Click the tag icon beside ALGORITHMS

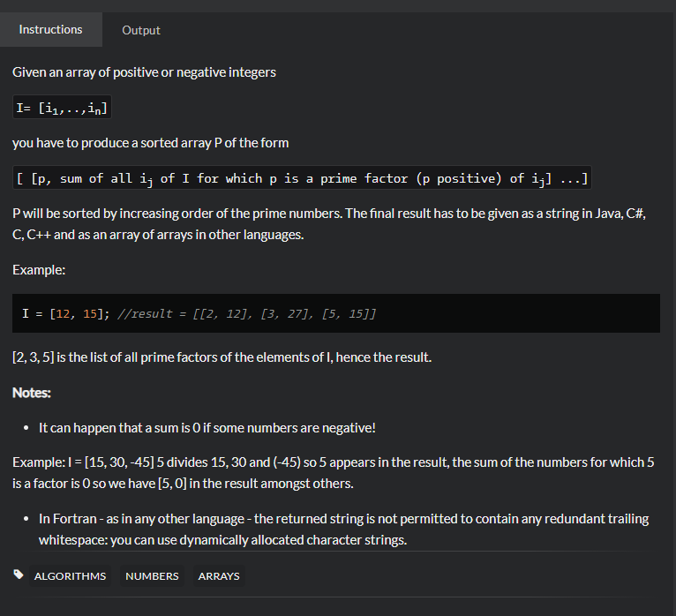19,575
